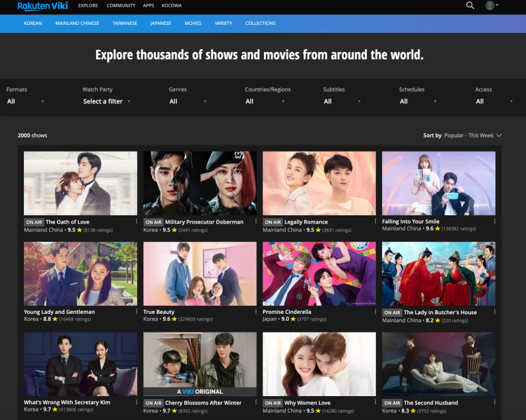Image resolution: width=526 pixels, height=420 pixels.
Task: Open the Genres filter dropdown
Action: point(188,101)
